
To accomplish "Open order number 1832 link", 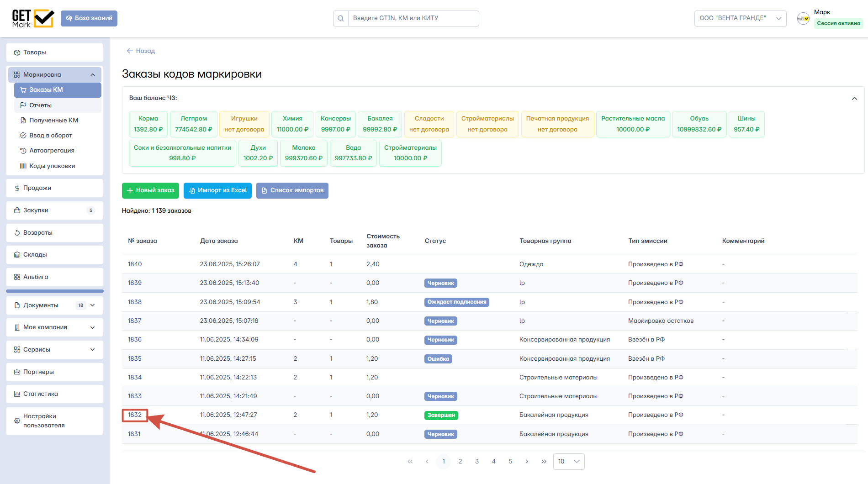I will pos(135,415).
